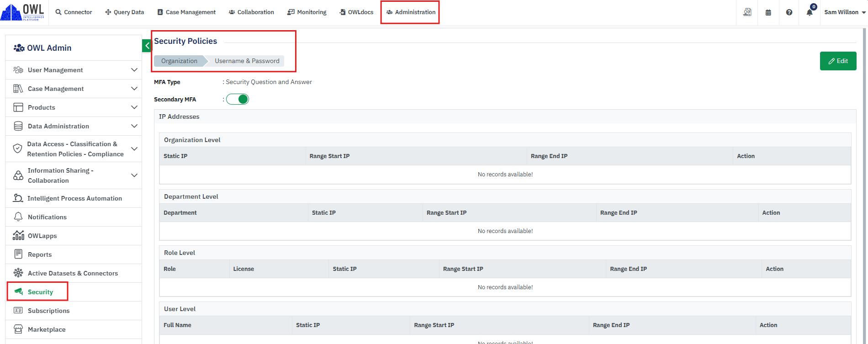Click the green Edit button

click(x=838, y=61)
